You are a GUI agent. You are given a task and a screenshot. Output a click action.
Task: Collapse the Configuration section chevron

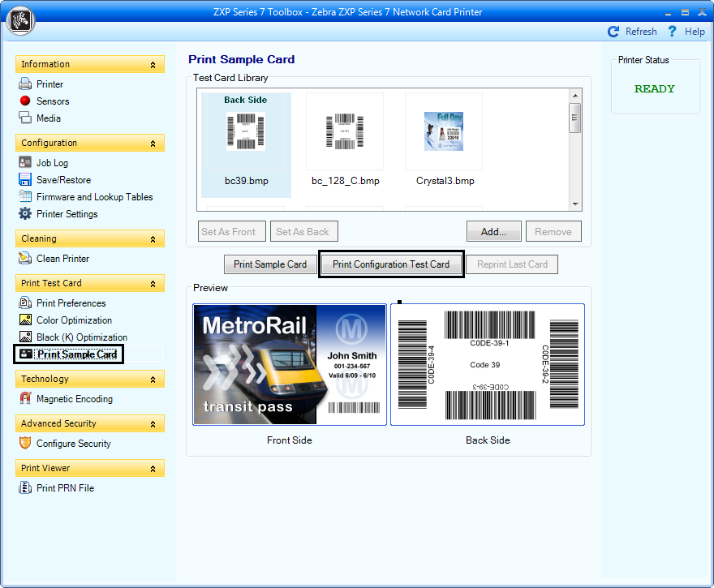click(153, 144)
